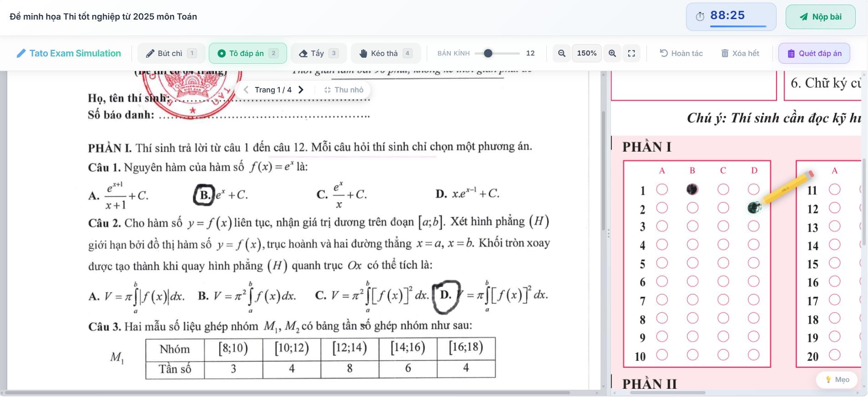The width and height of the screenshot is (868, 397).
Task: Click the PHẦN II heading
Action: coord(650,384)
